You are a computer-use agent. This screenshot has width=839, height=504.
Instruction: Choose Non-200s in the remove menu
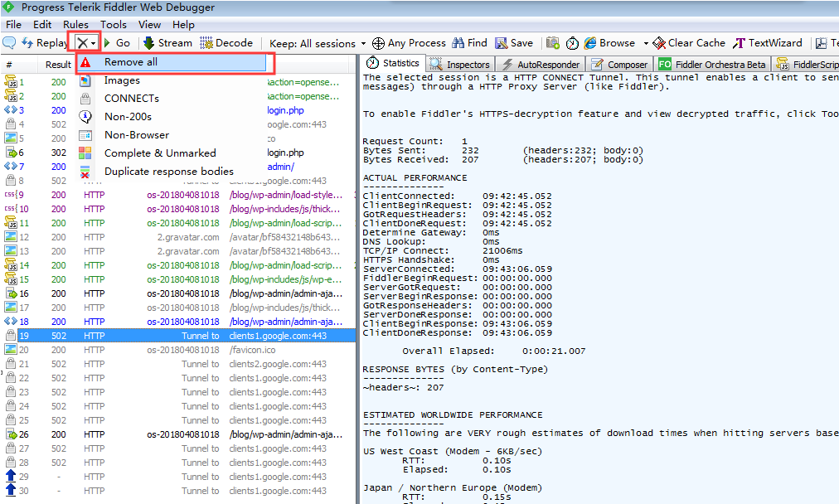click(x=172, y=117)
